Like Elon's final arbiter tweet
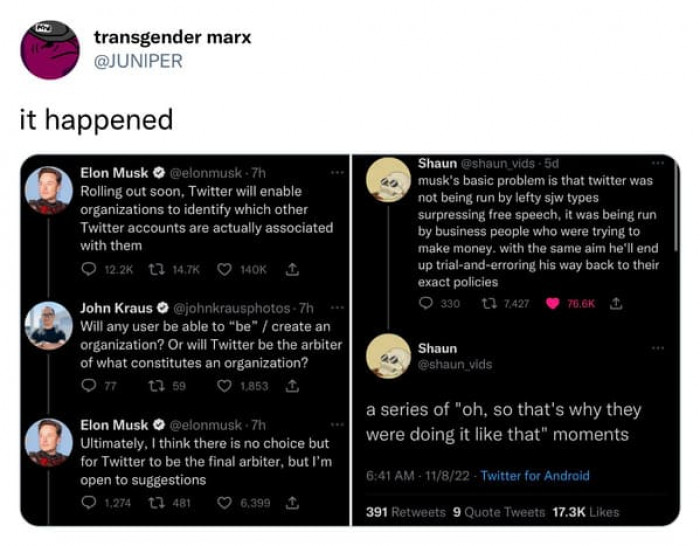The height and width of the screenshot is (546, 700). pyautogui.click(x=225, y=502)
